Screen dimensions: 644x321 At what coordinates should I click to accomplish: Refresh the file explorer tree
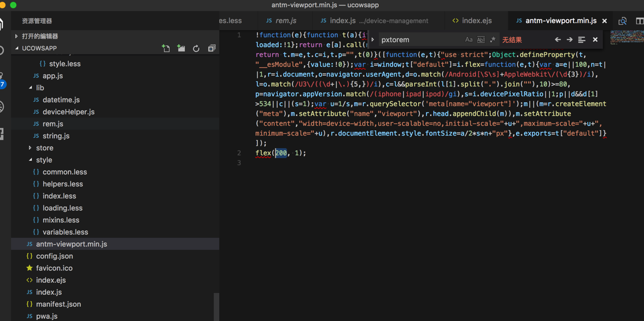pos(196,49)
